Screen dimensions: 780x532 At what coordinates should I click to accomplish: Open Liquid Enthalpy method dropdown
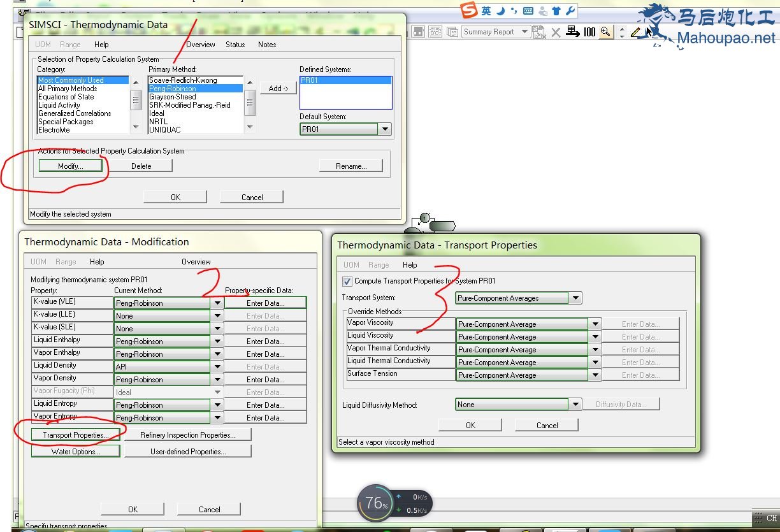click(218, 341)
